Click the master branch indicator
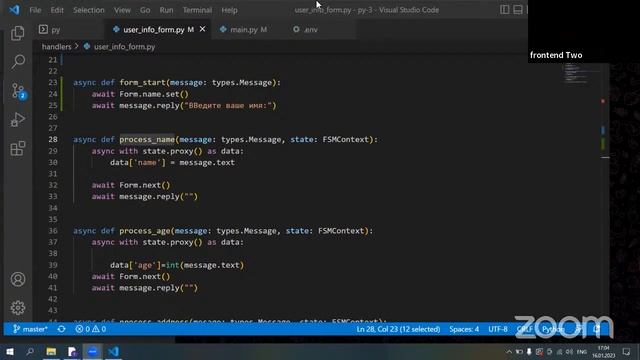The image size is (640, 360). 30,329
